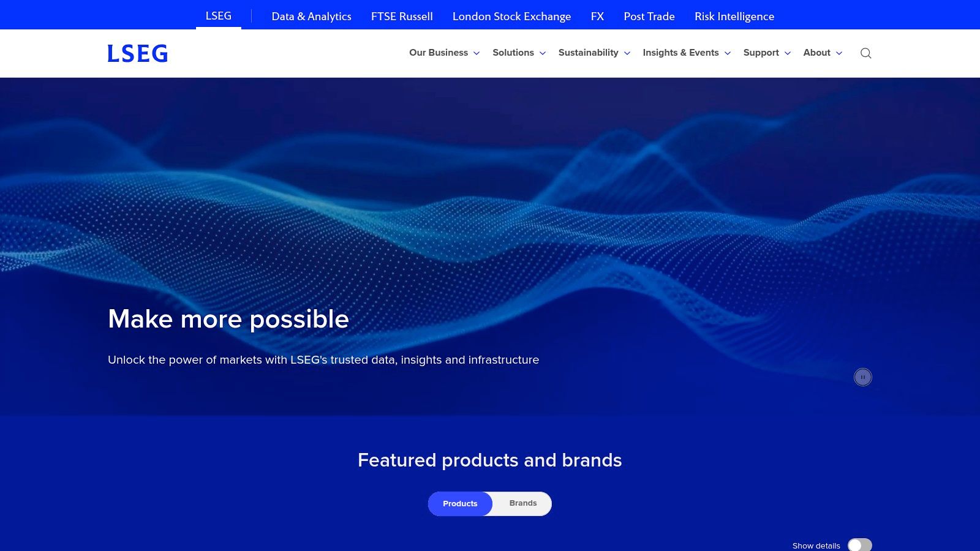Open the search icon in the header
This screenshot has height=551, width=980.
coord(865,53)
